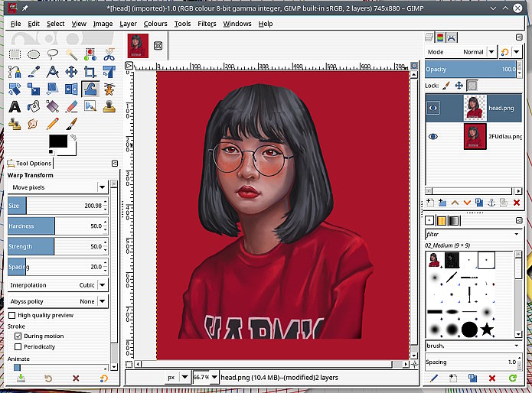532x393 pixels.
Task: Select the 2FUdlau.png layer thumbnail
Action: click(x=475, y=136)
